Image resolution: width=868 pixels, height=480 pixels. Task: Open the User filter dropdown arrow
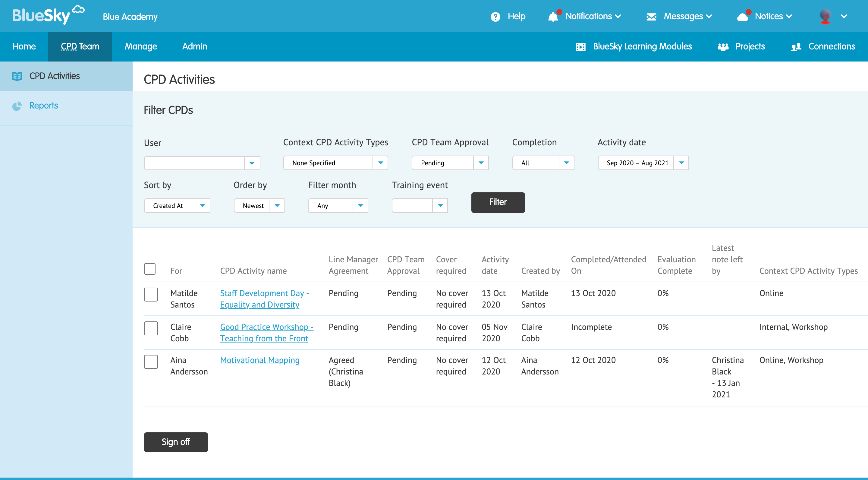(x=252, y=163)
